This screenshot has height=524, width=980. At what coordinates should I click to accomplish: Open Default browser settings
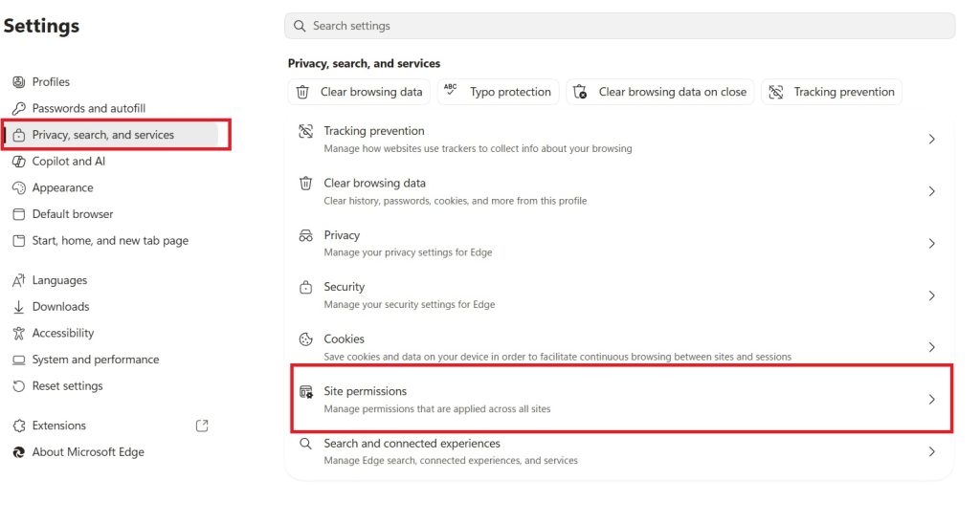73,214
